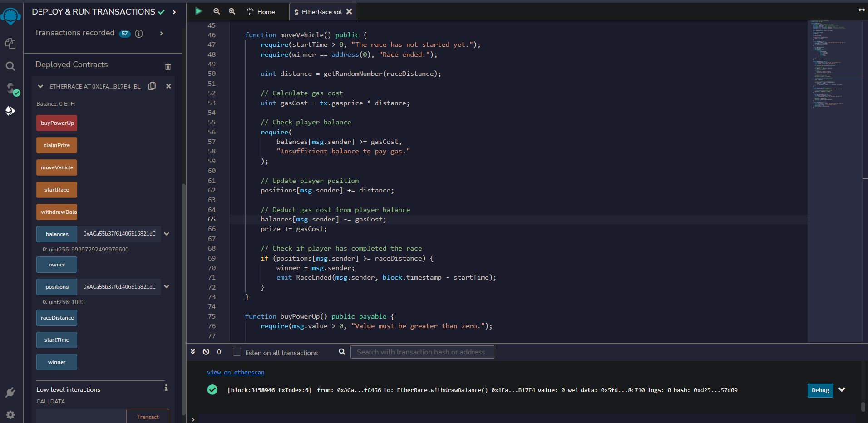Open the File Explorer sidebar icon
Image resolution: width=868 pixels, height=423 pixels.
point(10,43)
